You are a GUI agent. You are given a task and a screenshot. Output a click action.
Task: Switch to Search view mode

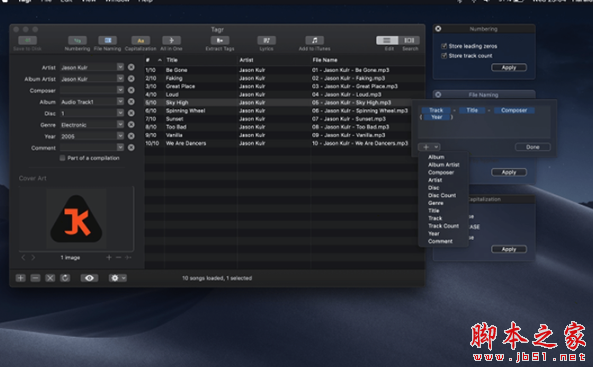(409, 40)
